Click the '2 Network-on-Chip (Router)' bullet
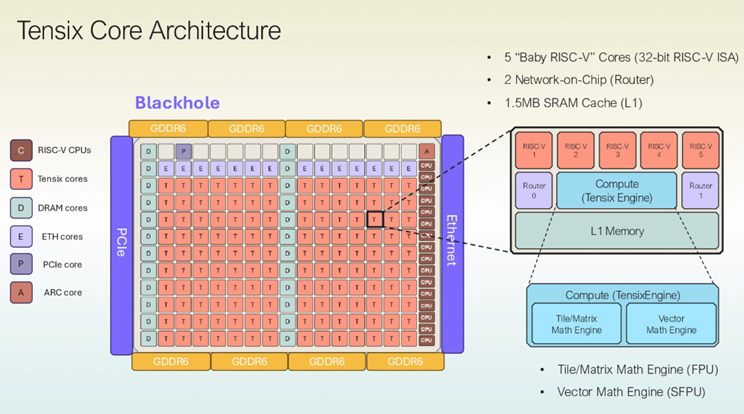Image resolution: width=744 pixels, height=414 pixels. (579, 80)
